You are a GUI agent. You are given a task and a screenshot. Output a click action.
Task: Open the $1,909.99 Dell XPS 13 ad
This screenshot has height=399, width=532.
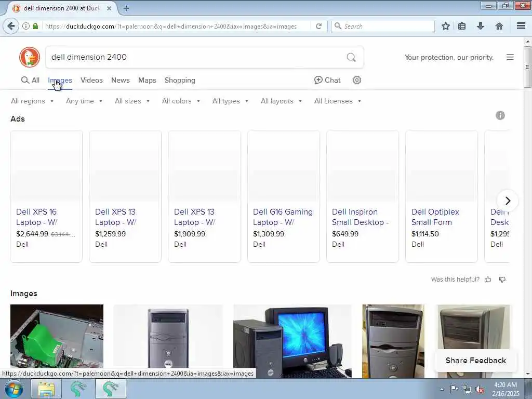[204, 196]
